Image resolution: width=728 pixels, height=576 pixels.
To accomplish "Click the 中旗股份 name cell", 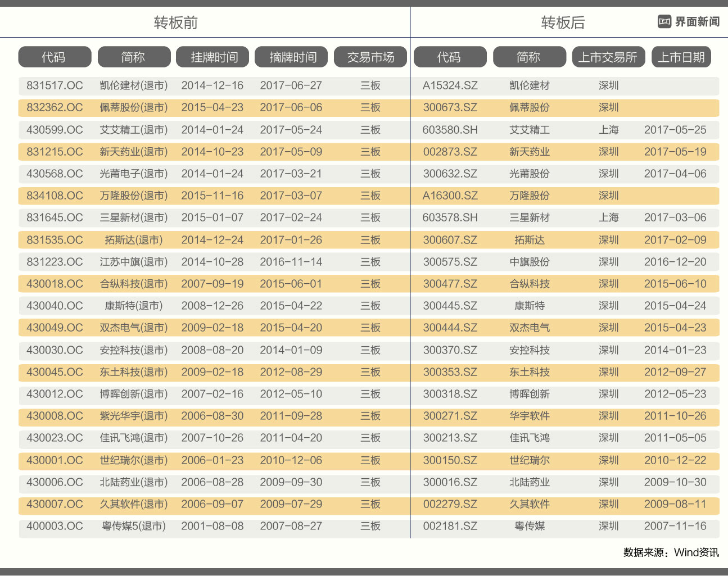I will click(x=530, y=262).
